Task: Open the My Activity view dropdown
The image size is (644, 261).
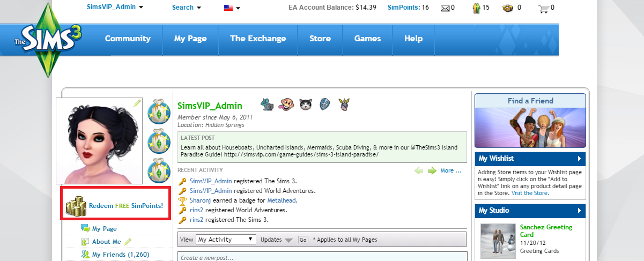Action: 226,240
